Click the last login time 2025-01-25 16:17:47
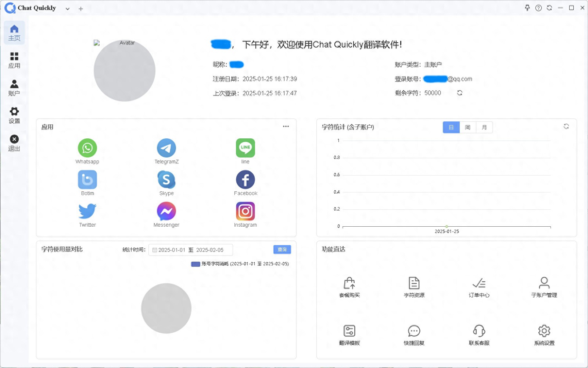Screen dimensions: 588x368 [270, 93]
